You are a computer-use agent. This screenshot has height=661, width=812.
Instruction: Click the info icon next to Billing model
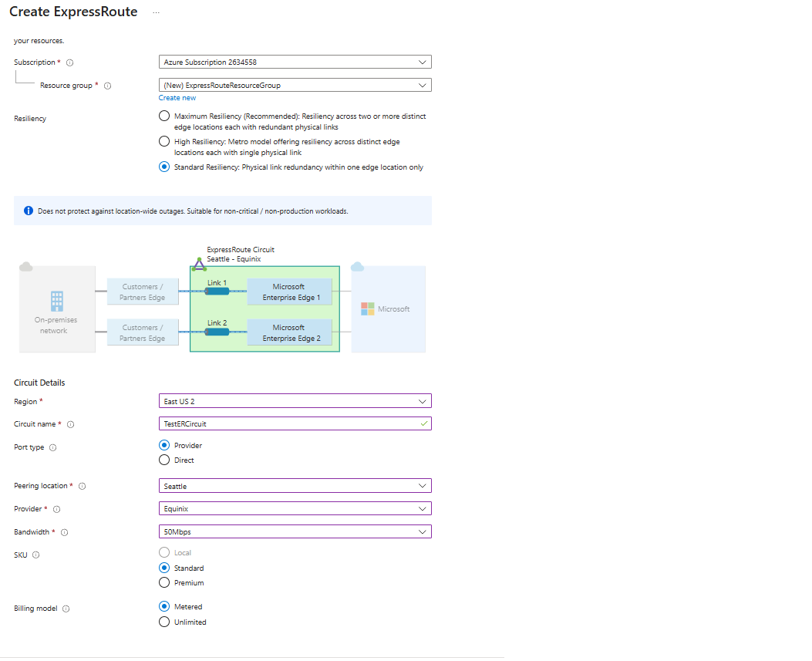pyautogui.click(x=66, y=609)
